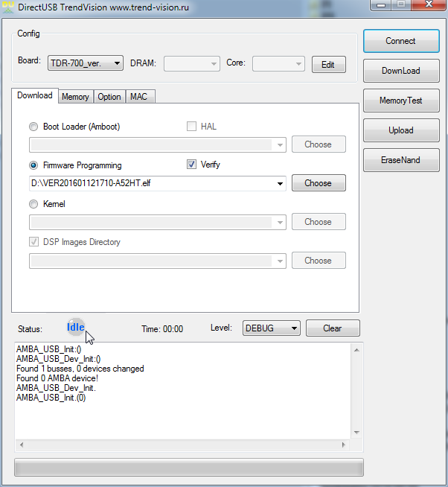Select the Boot Loader (Amboot) radio option
The image size is (448, 487).
coord(33,127)
